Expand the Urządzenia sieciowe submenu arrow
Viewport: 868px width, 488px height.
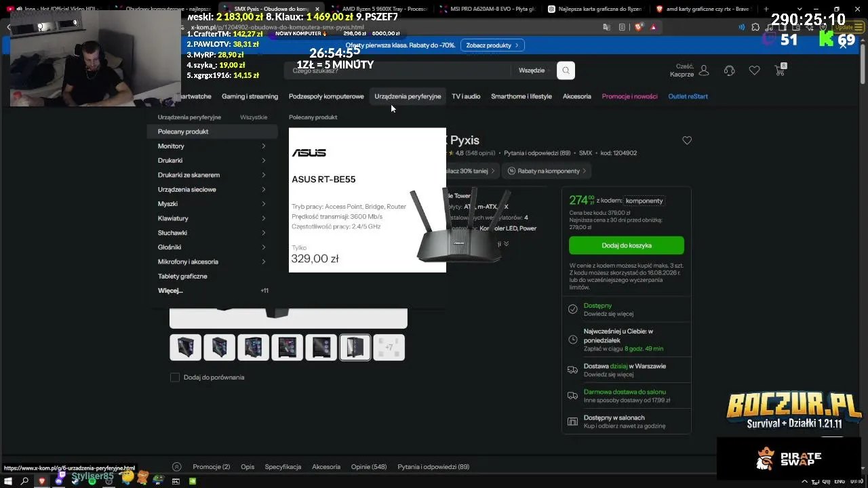pyautogui.click(x=264, y=190)
